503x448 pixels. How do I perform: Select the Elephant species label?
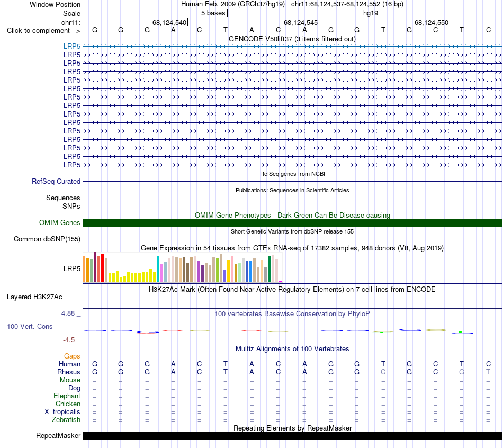pyautogui.click(x=67, y=396)
